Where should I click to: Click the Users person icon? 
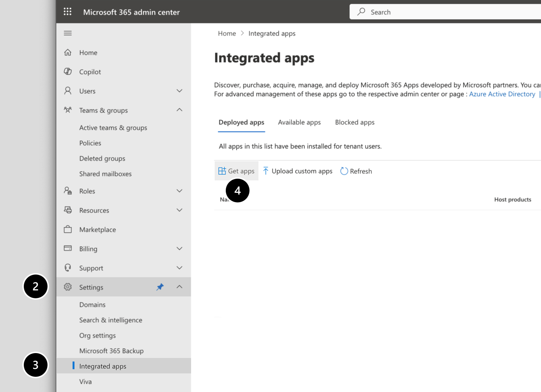pyautogui.click(x=68, y=91)
